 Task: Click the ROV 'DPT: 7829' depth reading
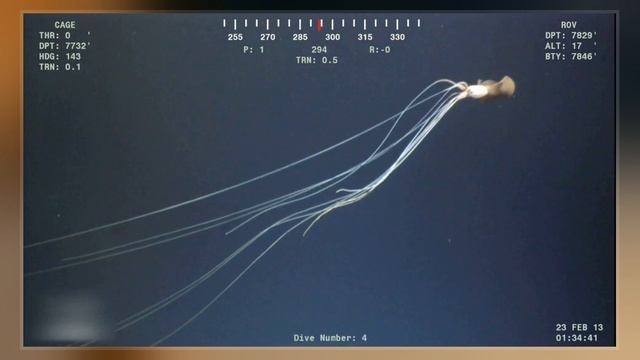571,36
